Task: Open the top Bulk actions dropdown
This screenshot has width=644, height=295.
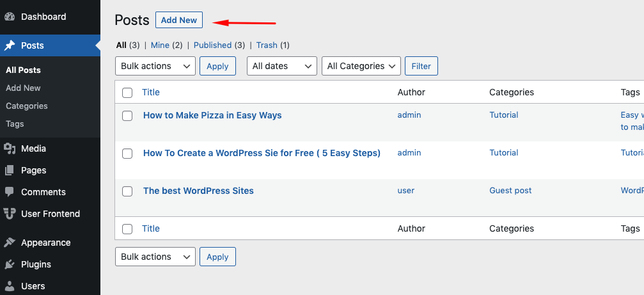Action: 155,66
